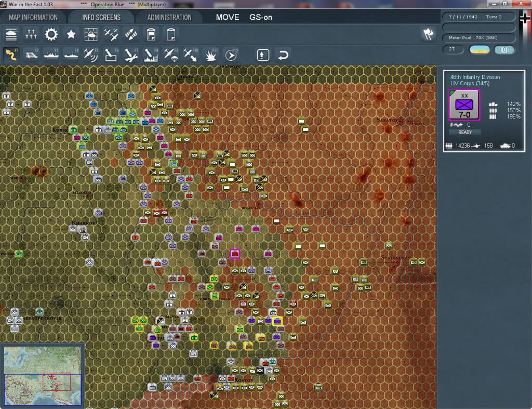Viewport: 532px width, 409px height.
Task: Open the blank clipboard logistics report icon
Action: point(171,34)
